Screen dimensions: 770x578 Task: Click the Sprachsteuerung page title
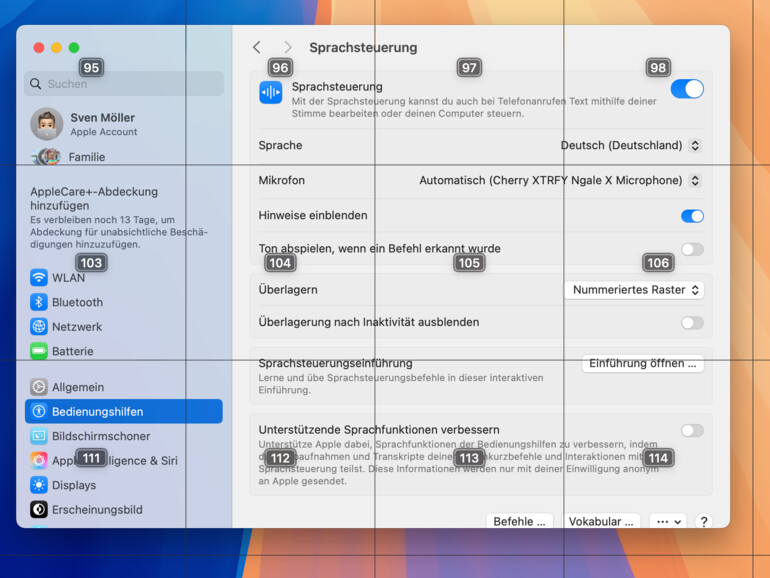click(363, 48)
